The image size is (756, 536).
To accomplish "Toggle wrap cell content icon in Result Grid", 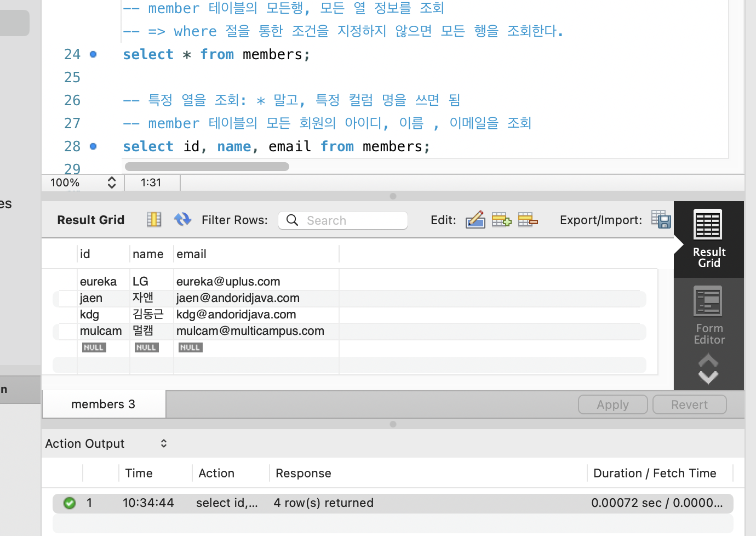I will tap(154, 220).
